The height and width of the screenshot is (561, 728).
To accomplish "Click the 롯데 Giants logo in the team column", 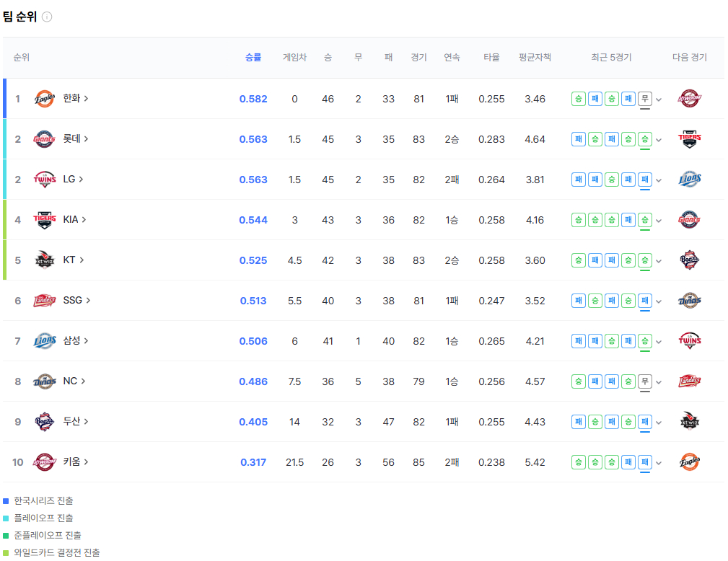I will tap(45, 139).
